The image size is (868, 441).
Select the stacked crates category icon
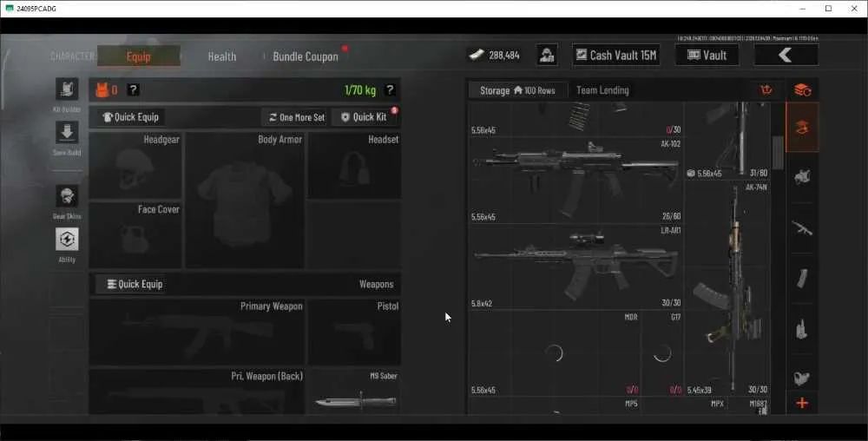point(802,89)
